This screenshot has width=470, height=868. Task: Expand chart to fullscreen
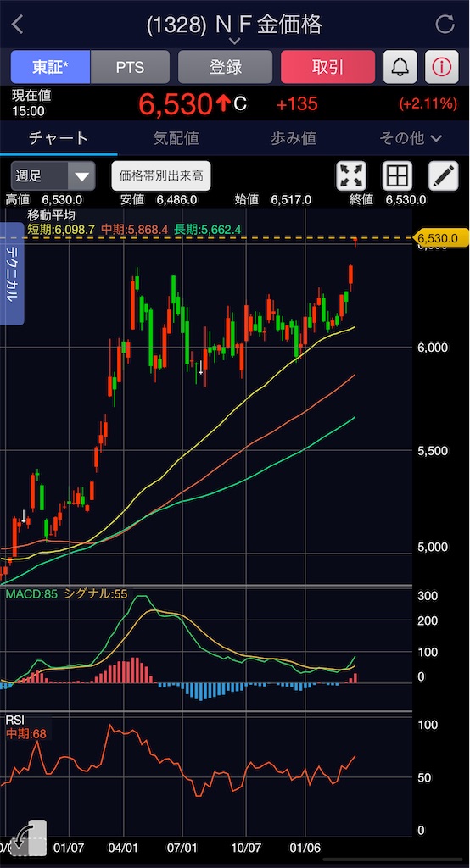click(351, 176)
